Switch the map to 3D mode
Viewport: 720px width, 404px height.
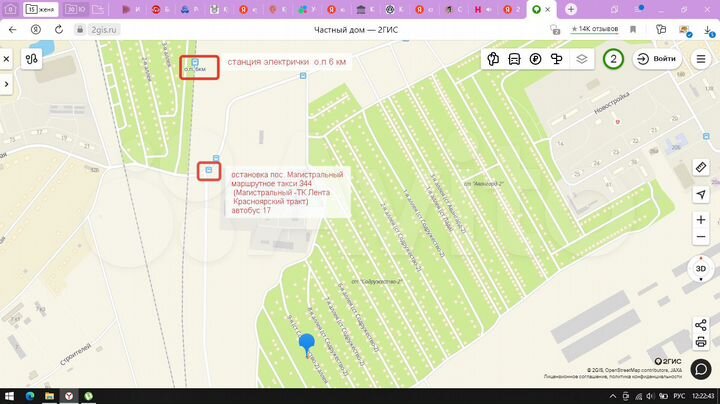tap(701, 268)
